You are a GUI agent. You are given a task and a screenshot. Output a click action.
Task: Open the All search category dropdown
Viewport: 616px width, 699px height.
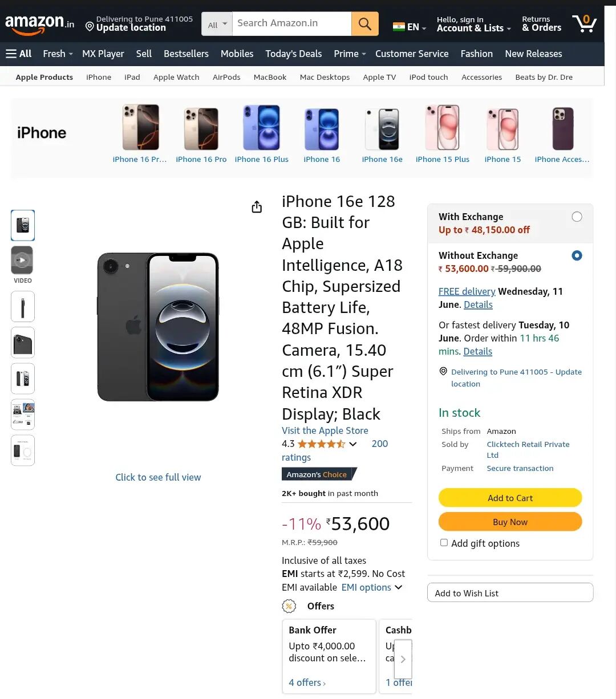(217, 25)
